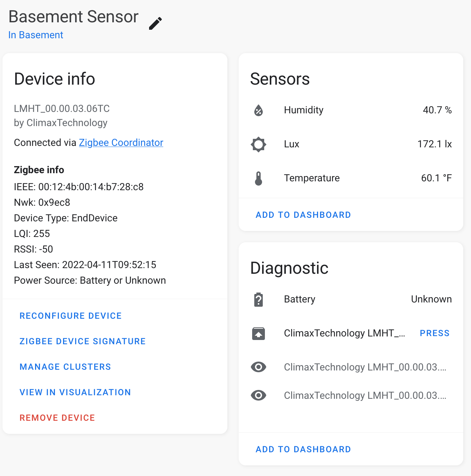
Task: Click the Lux brightness icon
Action: [x=259, y=144]
